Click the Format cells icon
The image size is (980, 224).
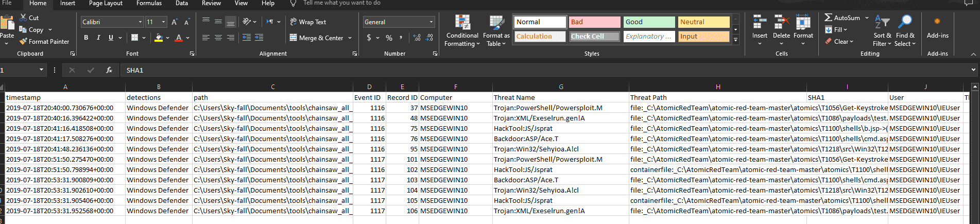(803, 22)
